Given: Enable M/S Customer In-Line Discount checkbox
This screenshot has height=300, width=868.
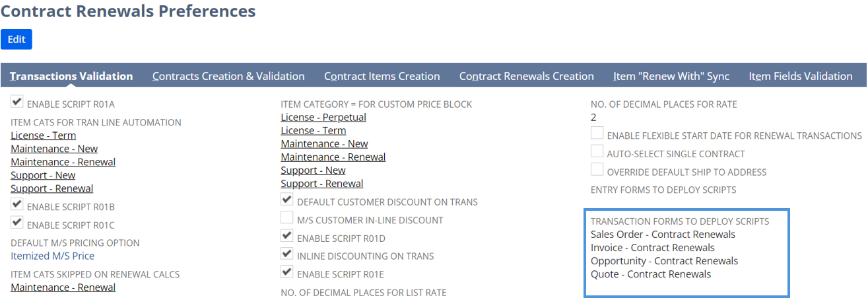Looking at the screenshot, I should 287,217.
